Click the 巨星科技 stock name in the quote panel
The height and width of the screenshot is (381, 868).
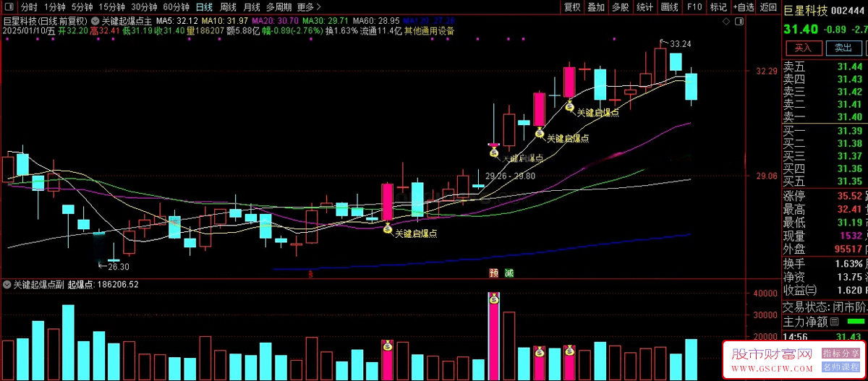coord(805,10)
